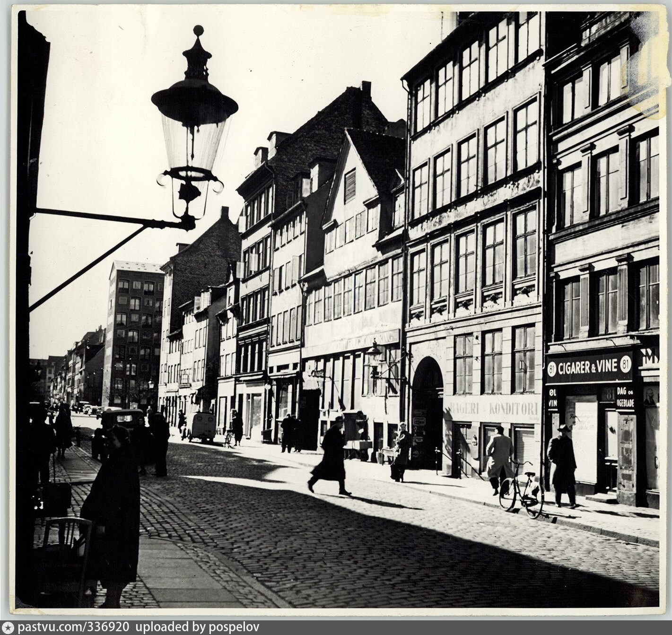Click the bicycle parked at the curb
This screenshot has height=635, width=672.
(x=521, y=491)
